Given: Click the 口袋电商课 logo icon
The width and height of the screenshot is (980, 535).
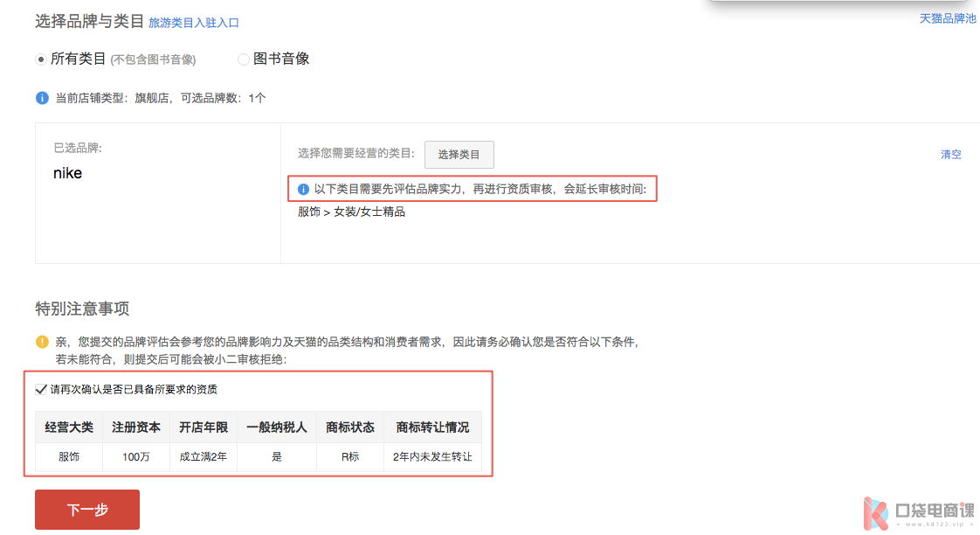Looking at the screenshot, I should 875,513.
